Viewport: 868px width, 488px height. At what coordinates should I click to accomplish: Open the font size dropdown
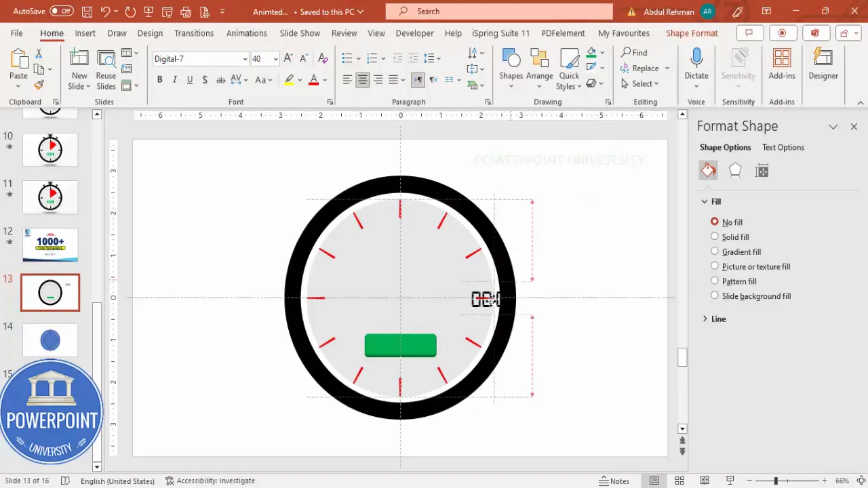click(x=275, y=58)
